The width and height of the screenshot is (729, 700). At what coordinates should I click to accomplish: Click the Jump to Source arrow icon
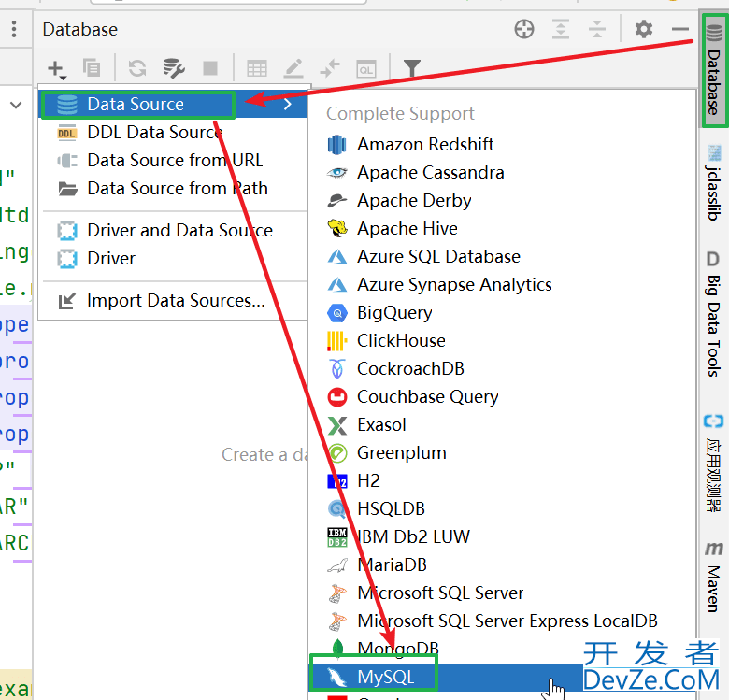click(x=330, y=68)
